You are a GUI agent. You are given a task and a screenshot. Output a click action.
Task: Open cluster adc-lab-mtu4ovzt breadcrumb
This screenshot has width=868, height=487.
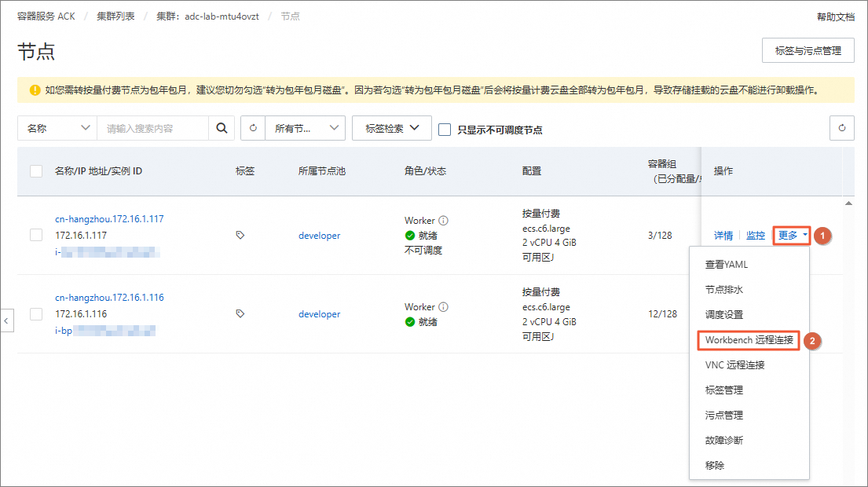coord(207,16)
